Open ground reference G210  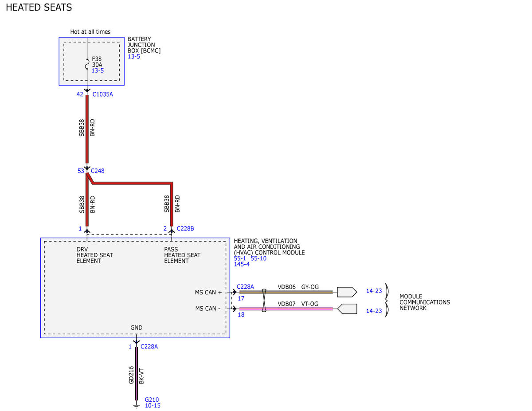tap(152, 399)
